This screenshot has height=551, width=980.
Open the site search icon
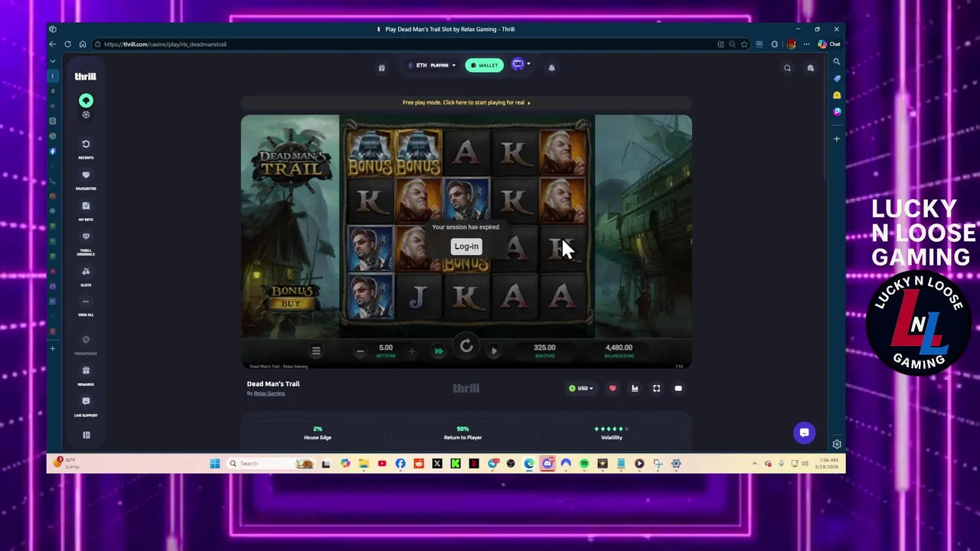click(787, 68)
